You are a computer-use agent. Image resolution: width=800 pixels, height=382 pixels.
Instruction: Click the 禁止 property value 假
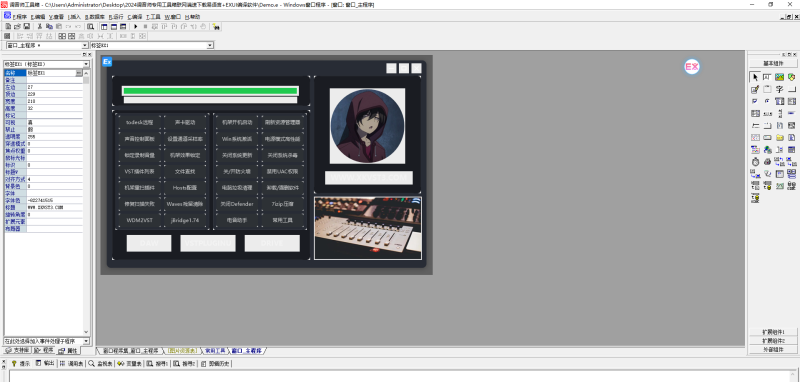tap(55, 130)
